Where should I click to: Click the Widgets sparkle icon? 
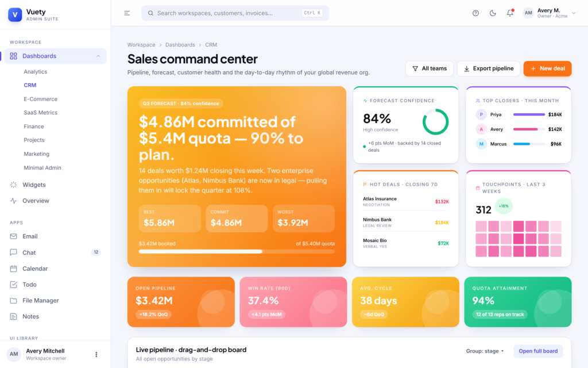point(14,185)
